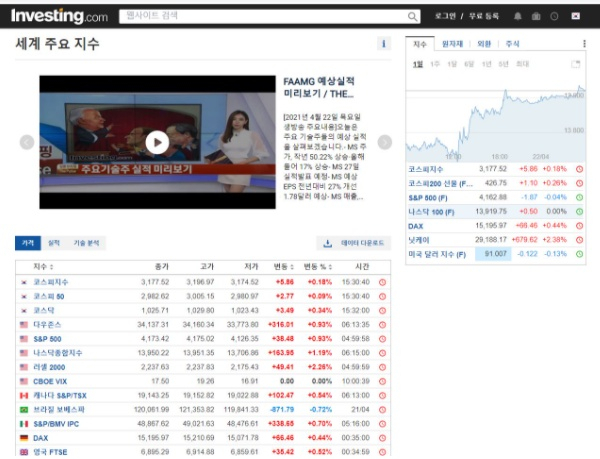Open the Korean flag language selector
Screen dimensions: 600x459
pos(576,16)
